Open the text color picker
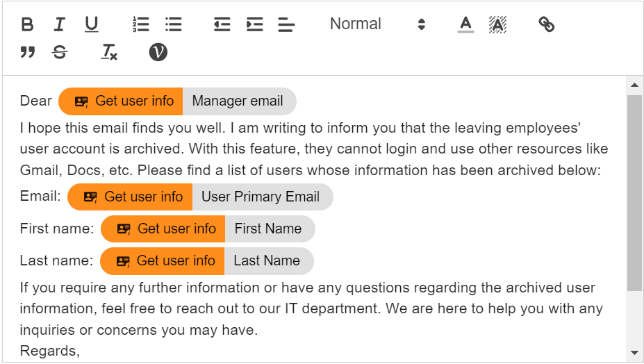644x364 pixels. [x=465, y=25]
